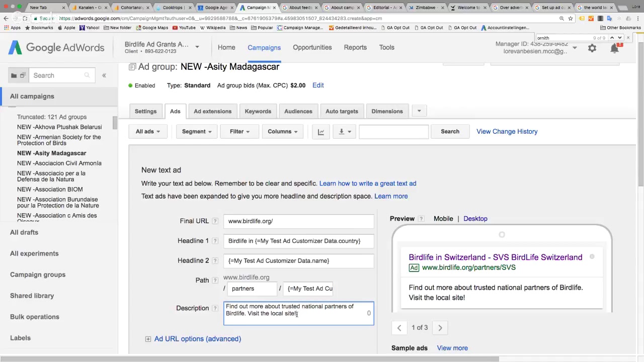Toggle the chart graph icon button
644x362 pixels.
pos(321,132)
